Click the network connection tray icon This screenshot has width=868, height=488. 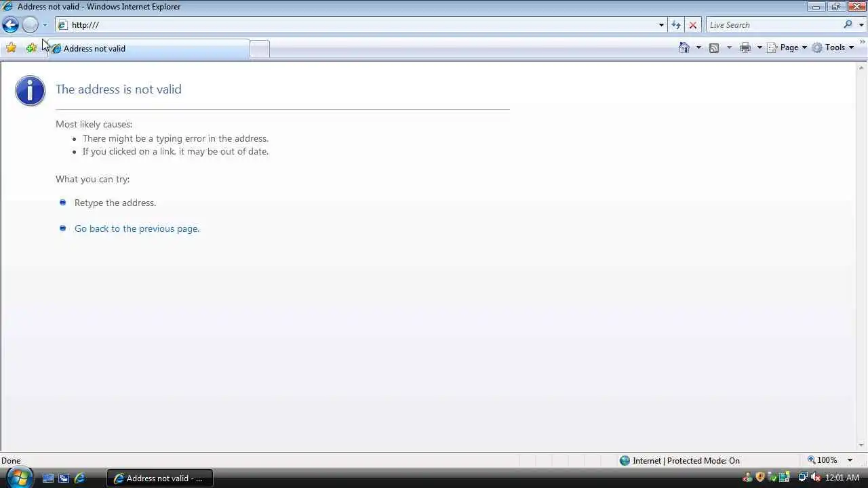coord(803,478)
